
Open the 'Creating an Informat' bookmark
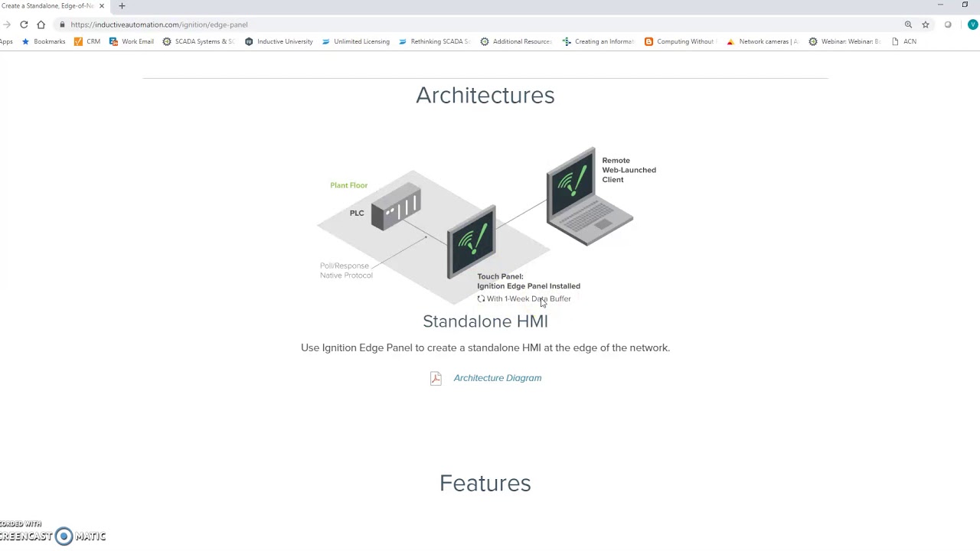pos(598,41)
